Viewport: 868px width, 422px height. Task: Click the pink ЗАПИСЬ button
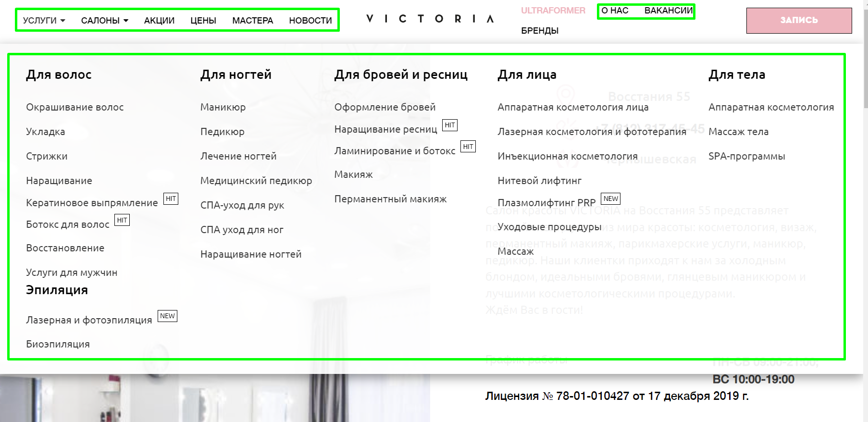[799, 21]
